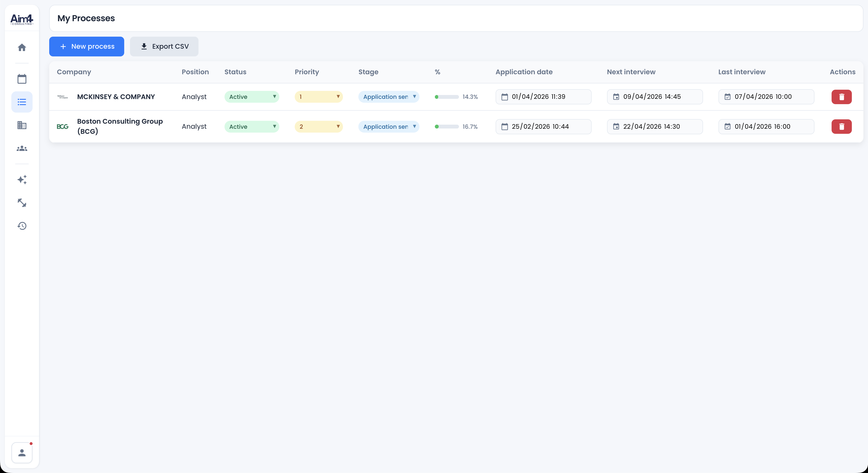This screenshot has width=868, height=473.
Task: Edit last interview 01/04/2026 16:00
Action: 766,127
